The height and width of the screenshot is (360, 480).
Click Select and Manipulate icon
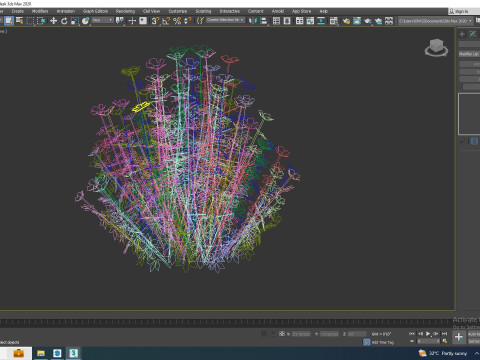pos(132,21)
